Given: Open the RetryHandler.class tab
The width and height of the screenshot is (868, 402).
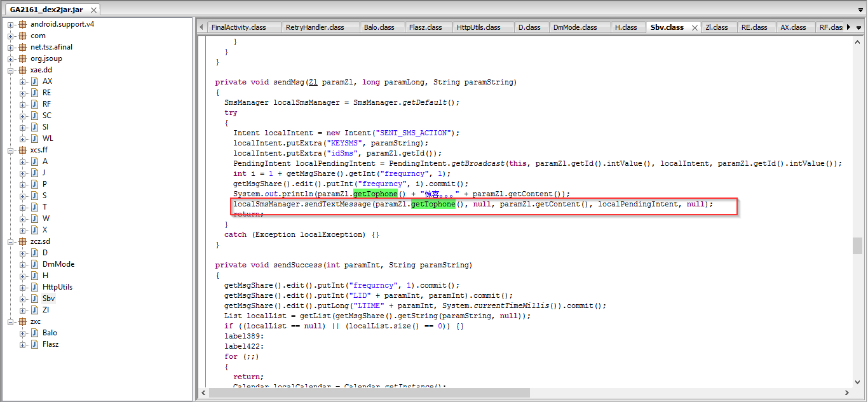Looking at the screenshot, I should click(x=315, y=27).
